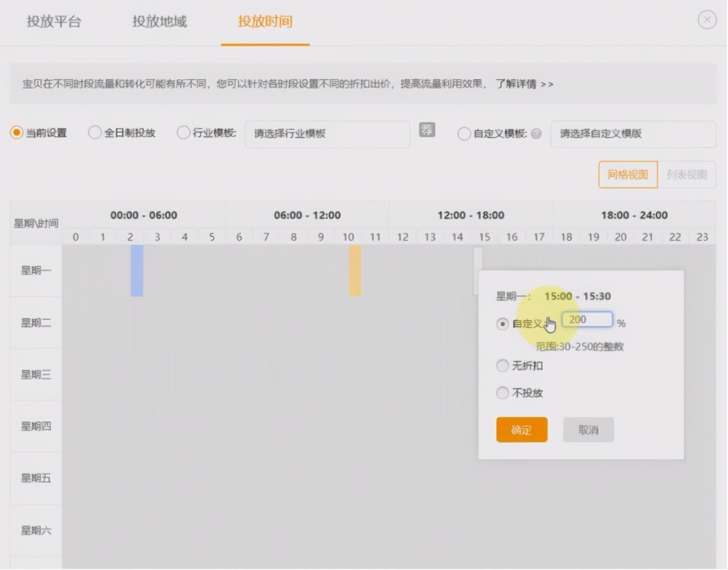This screenshot has height=570, width=728.
Task: Open the help icon next to 自定义模板
Action: tap(536, 134)
